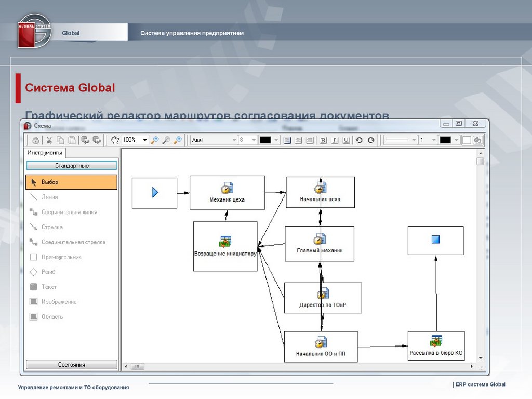Select the Рассылка в бюро КО node
532x399 pixels.
436,345
